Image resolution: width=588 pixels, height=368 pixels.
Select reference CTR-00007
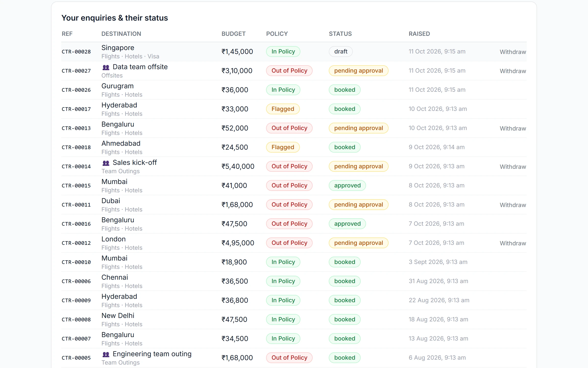pyautogui.click(x=76, y=339)
